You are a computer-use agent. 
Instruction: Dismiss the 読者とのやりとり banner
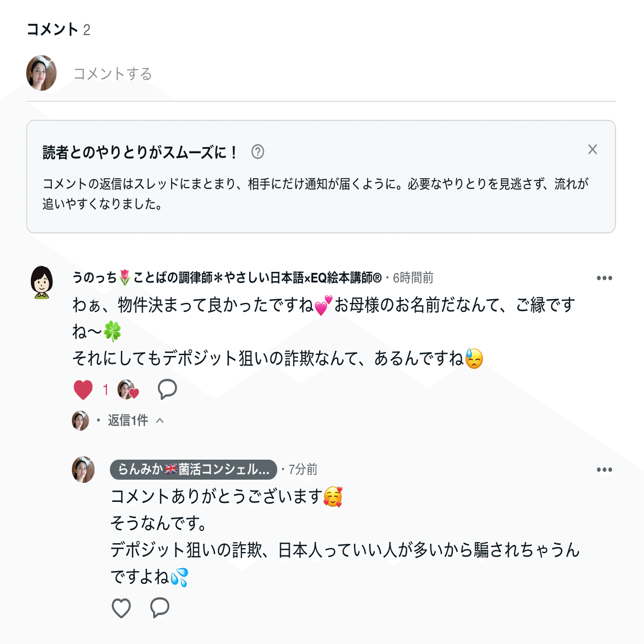point(592,149)
